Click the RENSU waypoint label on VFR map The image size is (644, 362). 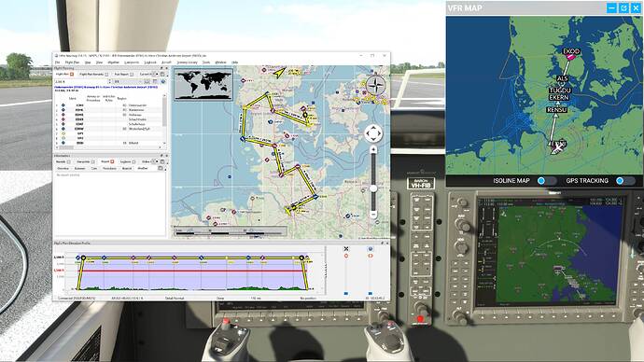(x=557, y=110)
